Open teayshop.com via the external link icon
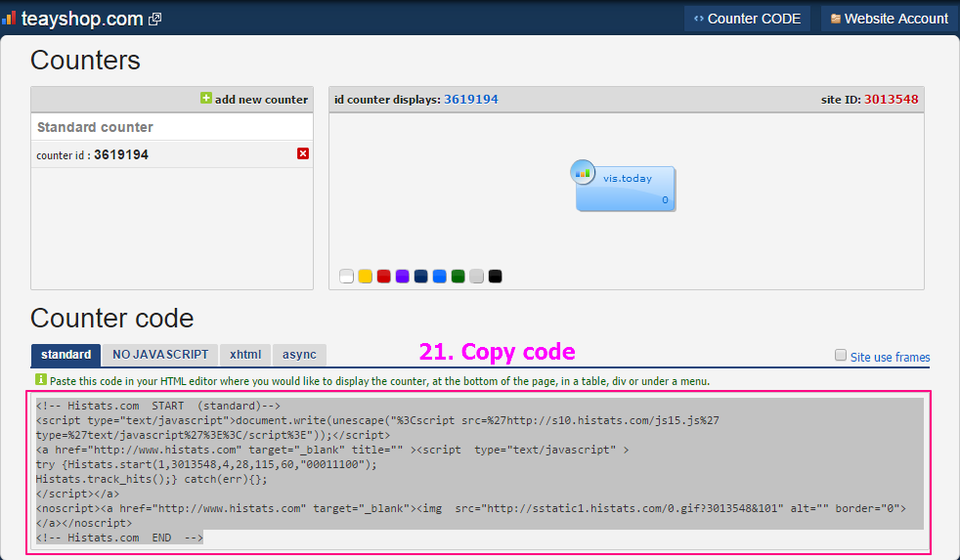Viewport: 960px width, 560px height. (x=154, y=19)
